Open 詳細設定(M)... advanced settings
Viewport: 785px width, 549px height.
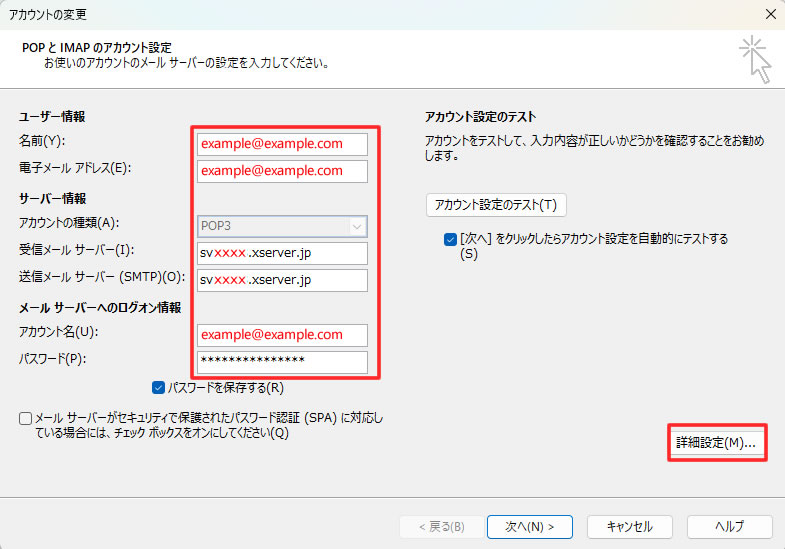716,442
